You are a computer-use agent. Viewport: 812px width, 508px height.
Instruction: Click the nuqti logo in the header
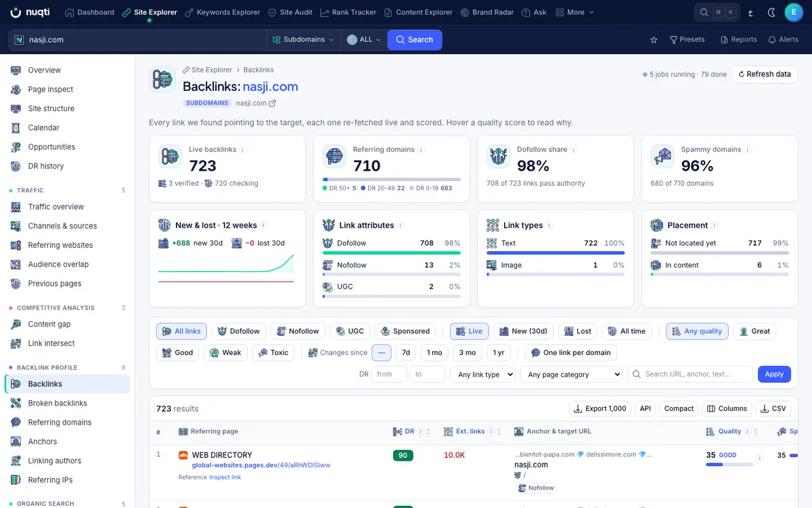tap(30, 12)
